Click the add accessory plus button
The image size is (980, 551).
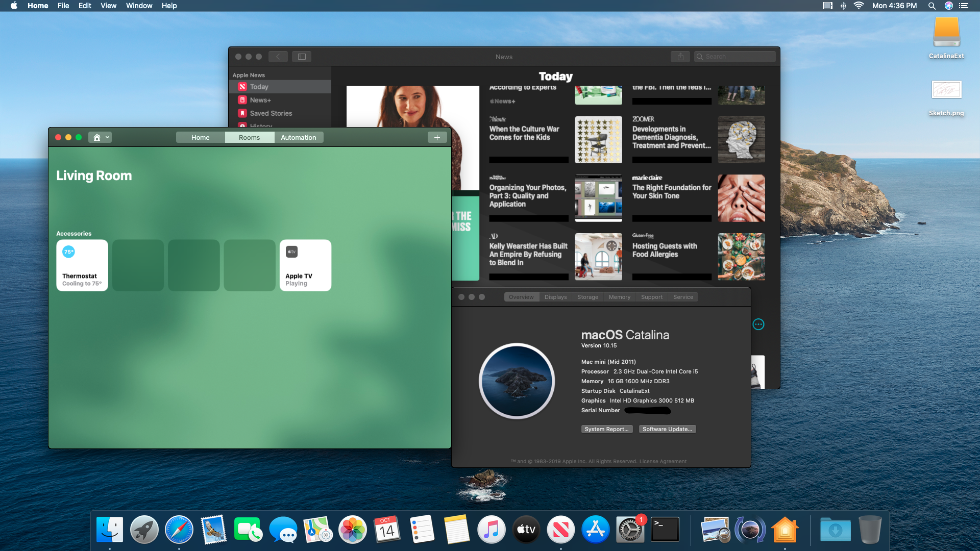[x=437, y=137]
